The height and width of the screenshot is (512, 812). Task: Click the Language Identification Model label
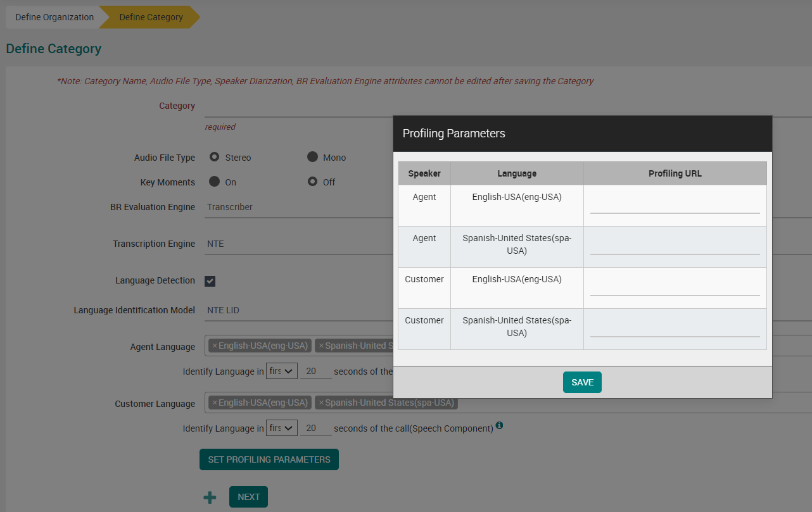pyautogui.click(x=134, y=310)
